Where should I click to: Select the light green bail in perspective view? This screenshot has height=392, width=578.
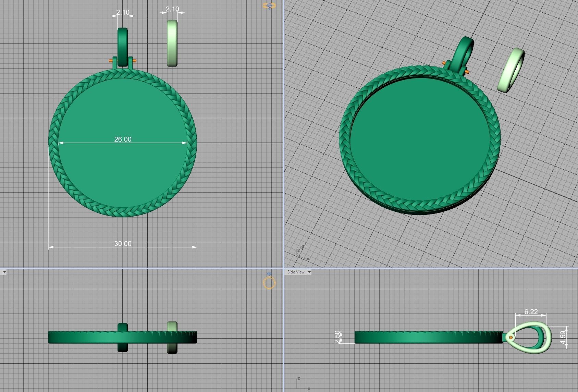coord(511,70)
